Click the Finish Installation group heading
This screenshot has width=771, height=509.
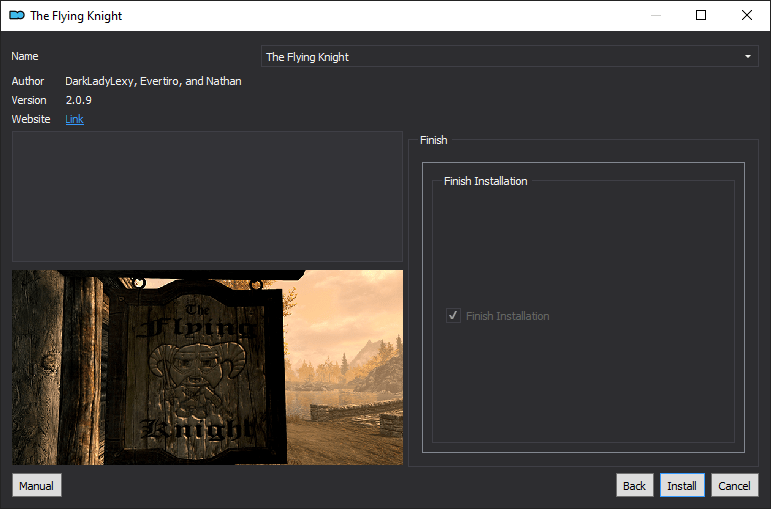[x=485, y=181]
